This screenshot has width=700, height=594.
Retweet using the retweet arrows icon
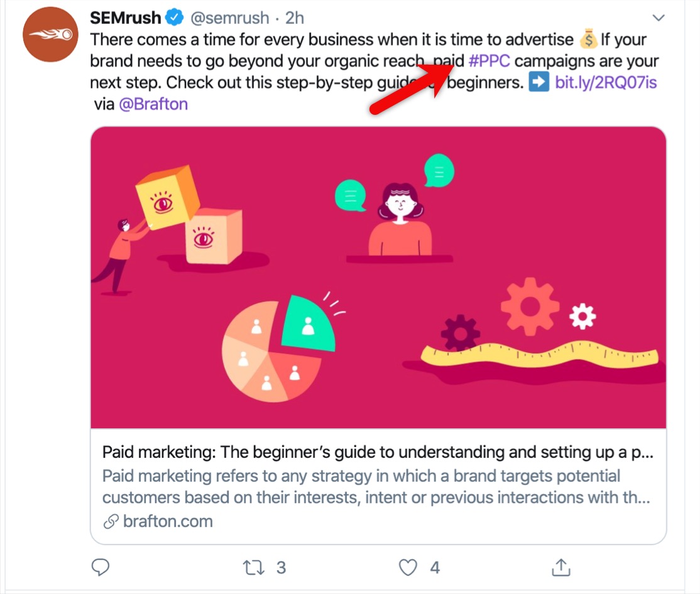click(x=253, y=568)
